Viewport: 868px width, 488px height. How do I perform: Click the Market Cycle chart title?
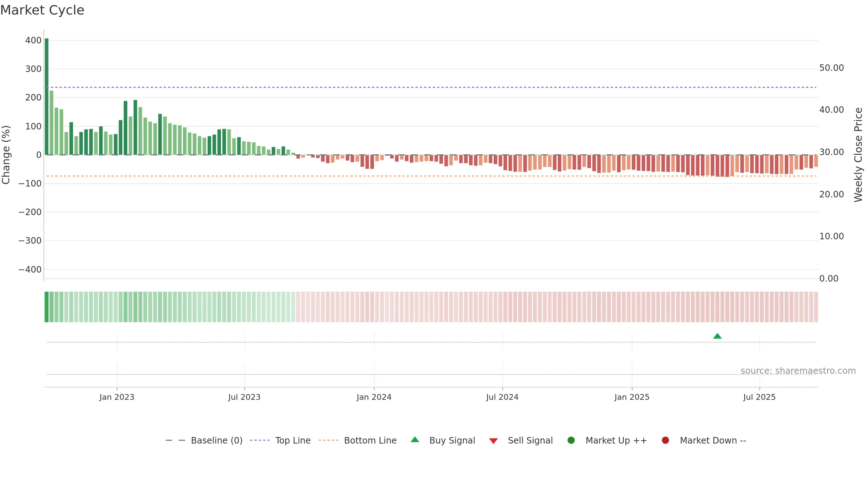[x=42, y=10]
